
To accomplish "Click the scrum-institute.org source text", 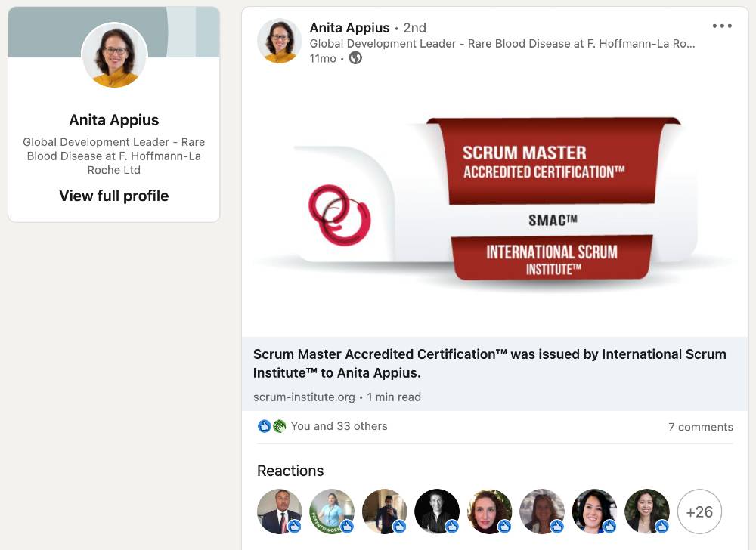I will point(304,397).
